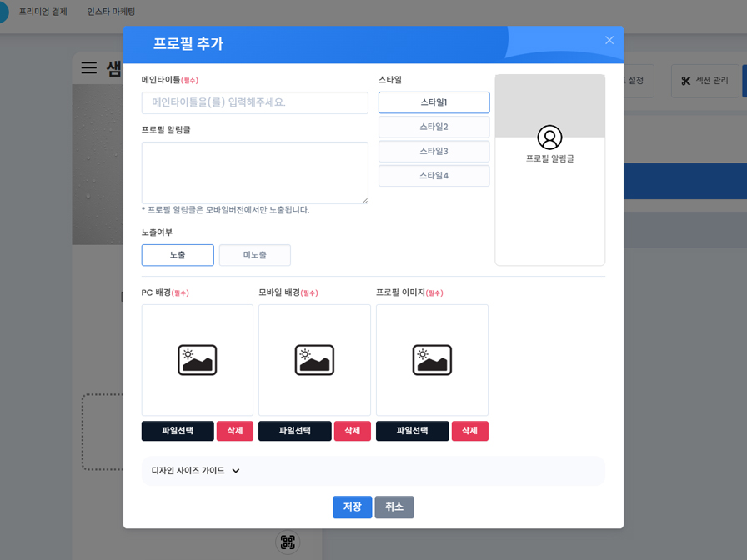Screen dimensions: 747x560
Task: Open the 인스타 마케팅 menu item
Action: [111, 12]
